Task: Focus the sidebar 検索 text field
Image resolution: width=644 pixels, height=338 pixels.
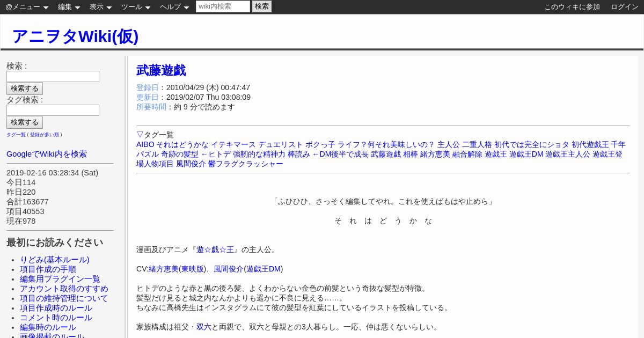Action: pos(53,76)
